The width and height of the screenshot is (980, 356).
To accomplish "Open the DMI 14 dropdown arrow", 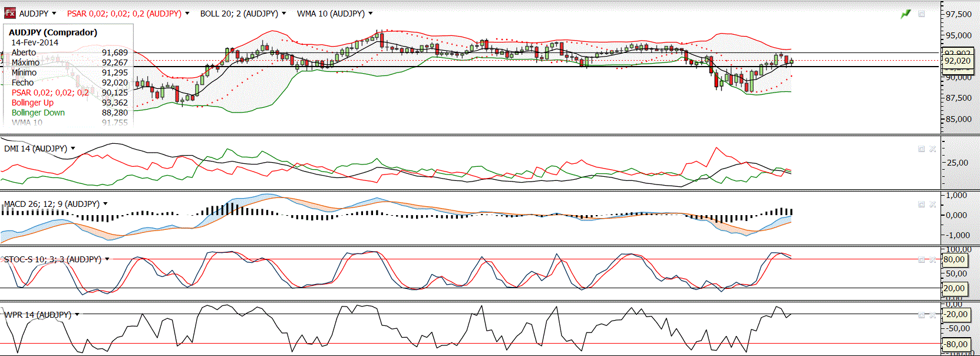I will coord(73,149).
